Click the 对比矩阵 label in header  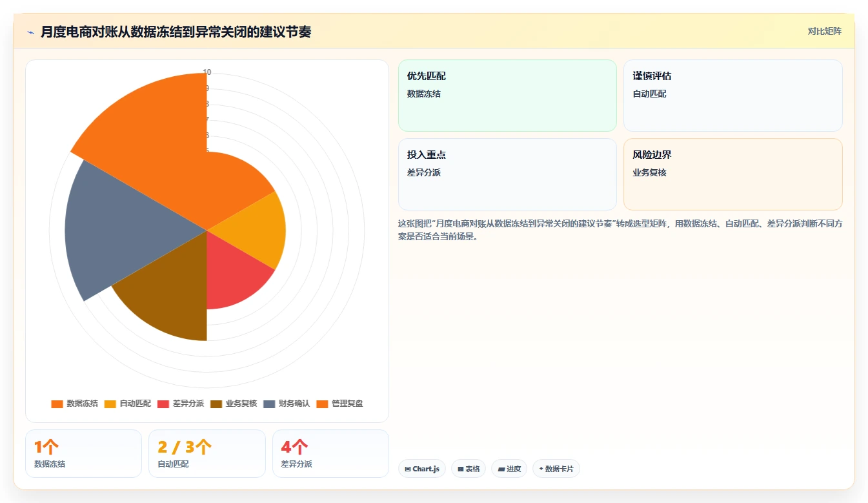[x=825, y=31]
